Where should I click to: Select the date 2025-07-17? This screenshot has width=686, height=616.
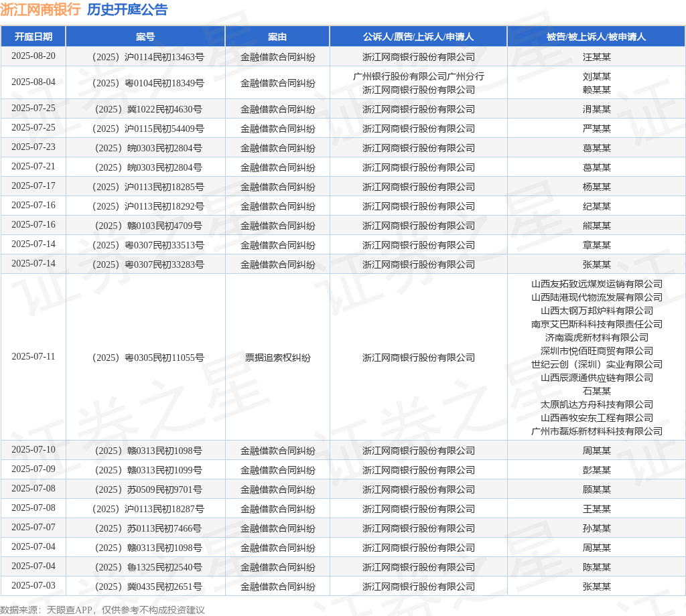coord(33,186)
